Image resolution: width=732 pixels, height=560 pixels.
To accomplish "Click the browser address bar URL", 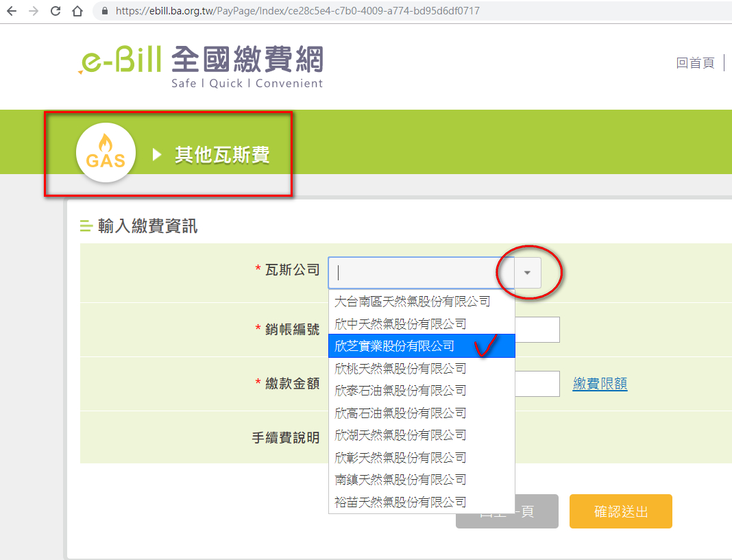I will (297, 12).
